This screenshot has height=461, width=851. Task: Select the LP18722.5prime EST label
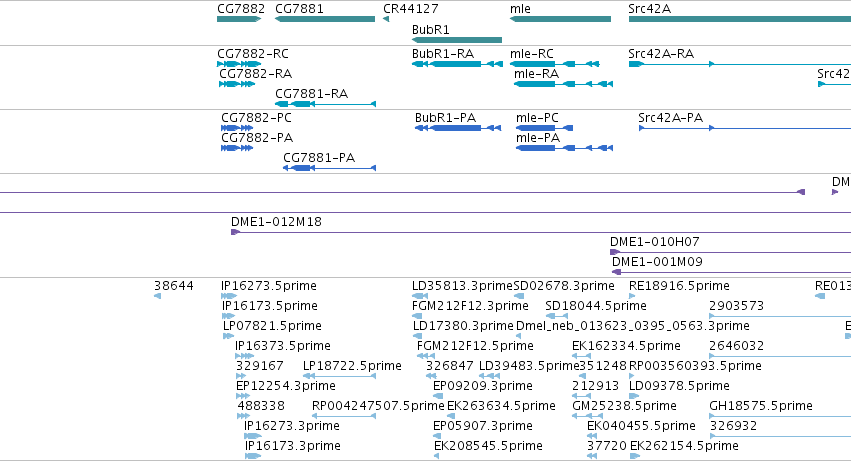[x=352, y=367]
